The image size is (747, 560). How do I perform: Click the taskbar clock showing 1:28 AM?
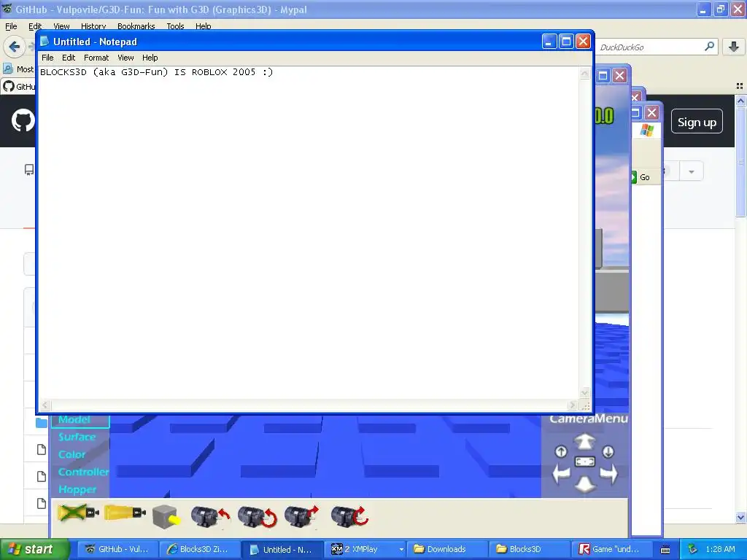(720, 549)
